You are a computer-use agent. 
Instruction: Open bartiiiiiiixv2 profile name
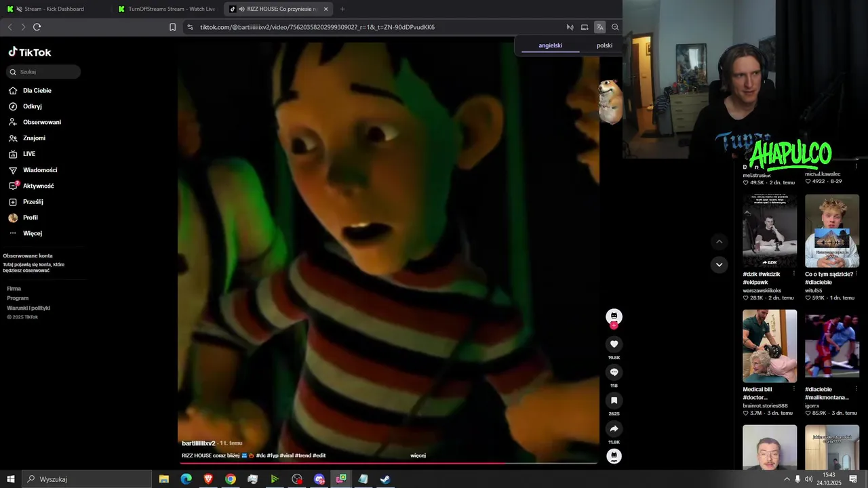coord(198,443)
